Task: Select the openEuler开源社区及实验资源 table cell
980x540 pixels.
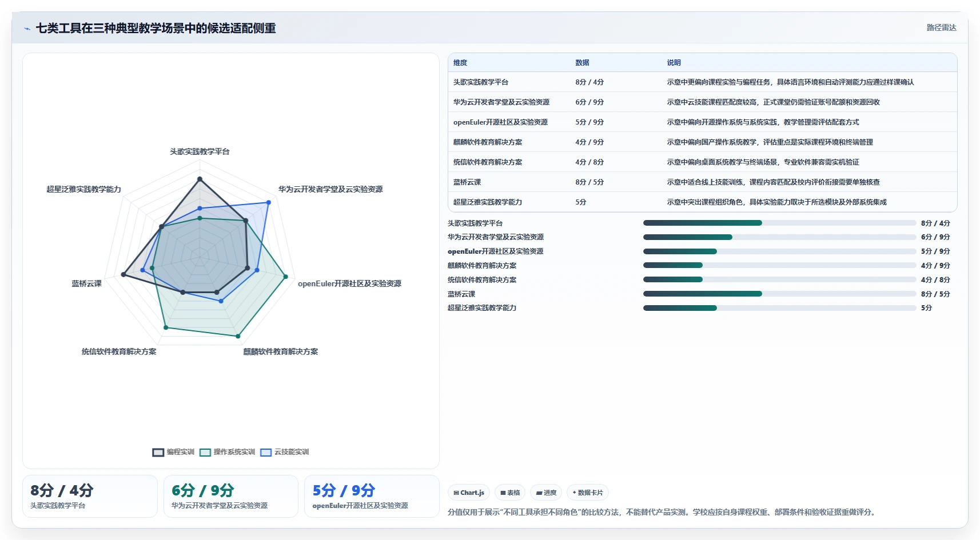Action: pyautogui.click(x=500, y=122)
